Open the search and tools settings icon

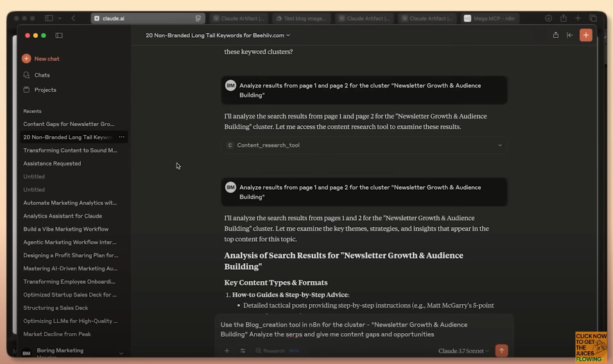[x=243, y=351]
